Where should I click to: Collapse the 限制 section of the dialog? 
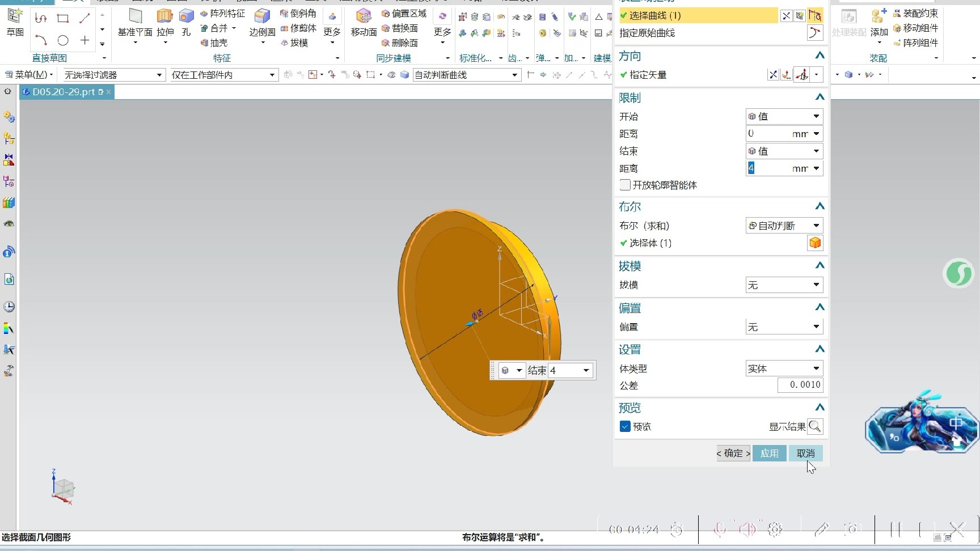(x=820, y=97)
